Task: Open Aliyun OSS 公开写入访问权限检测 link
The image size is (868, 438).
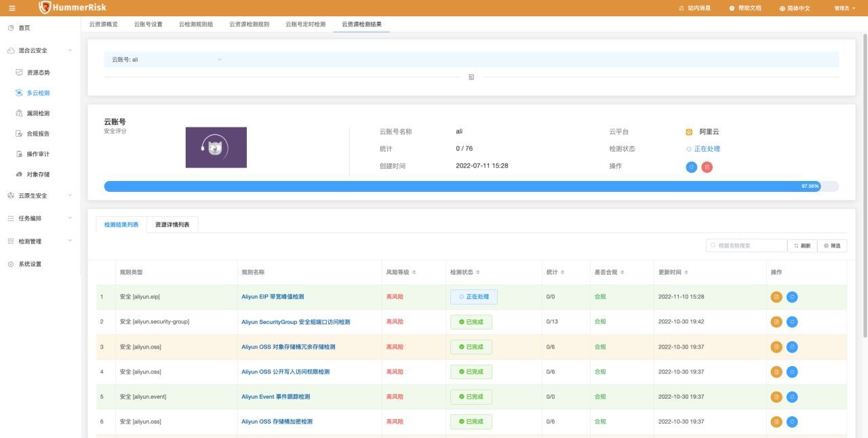Action: click(285, 372)
